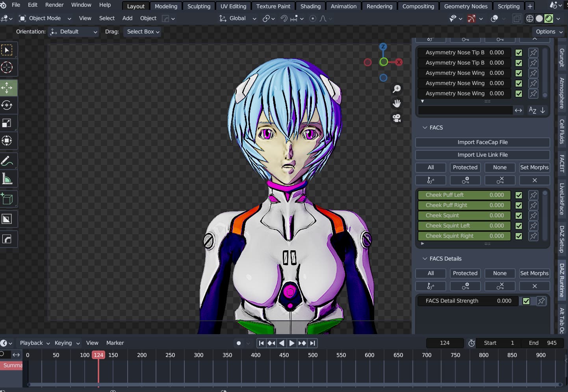
Task: Activate the Rotate tool
Action: [7, 105]
